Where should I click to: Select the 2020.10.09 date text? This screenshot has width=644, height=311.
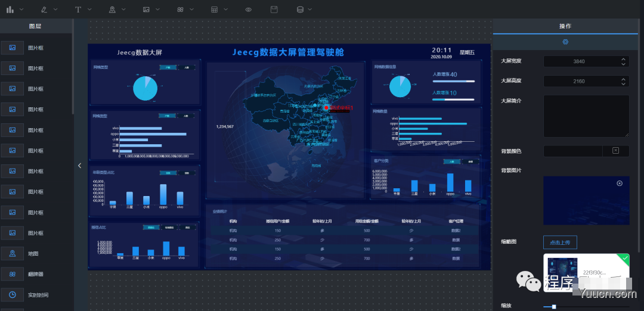[x=441, y=57]
